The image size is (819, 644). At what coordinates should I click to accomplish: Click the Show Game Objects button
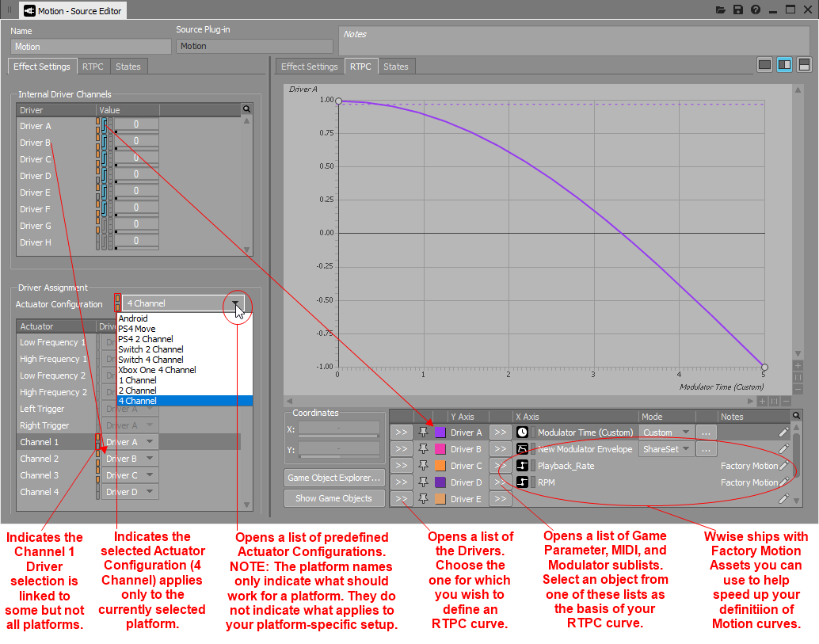[333, 498]
